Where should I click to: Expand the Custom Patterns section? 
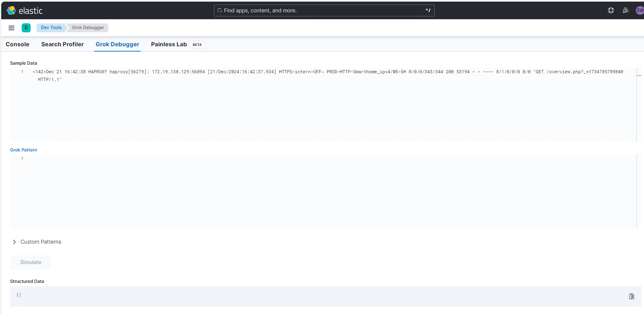(37, 242)
